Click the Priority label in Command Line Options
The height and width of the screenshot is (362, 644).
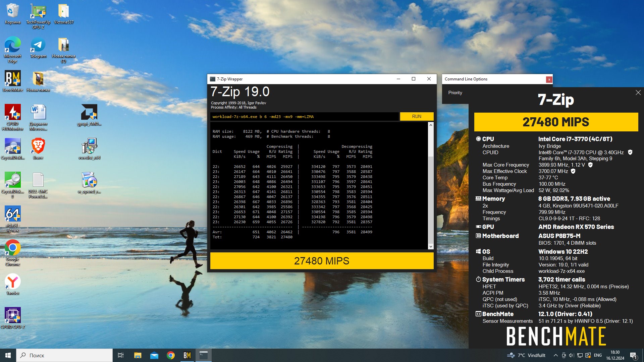pos(455,93)
